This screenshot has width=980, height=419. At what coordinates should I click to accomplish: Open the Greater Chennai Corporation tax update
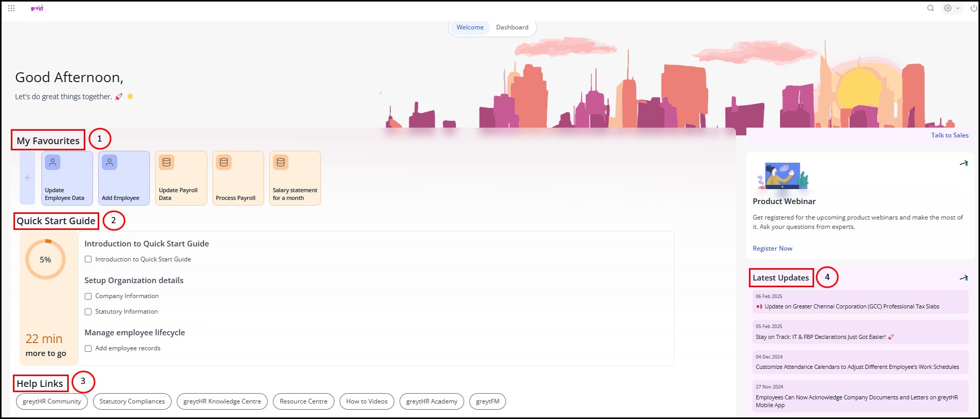[861, 302]
